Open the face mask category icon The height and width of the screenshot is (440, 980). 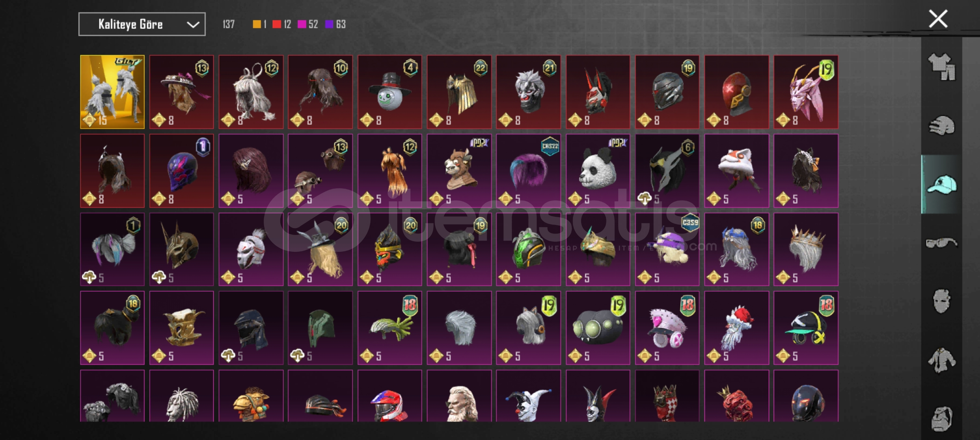[941, 301]
